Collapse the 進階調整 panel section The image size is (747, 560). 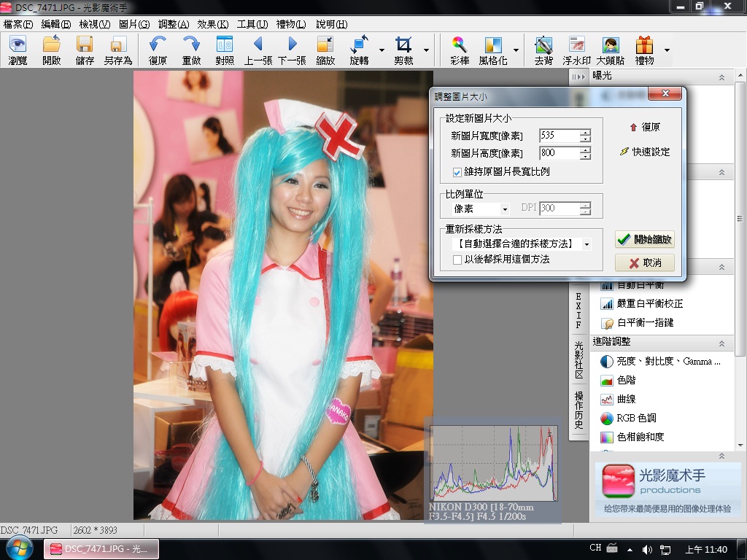click(721, 342)
